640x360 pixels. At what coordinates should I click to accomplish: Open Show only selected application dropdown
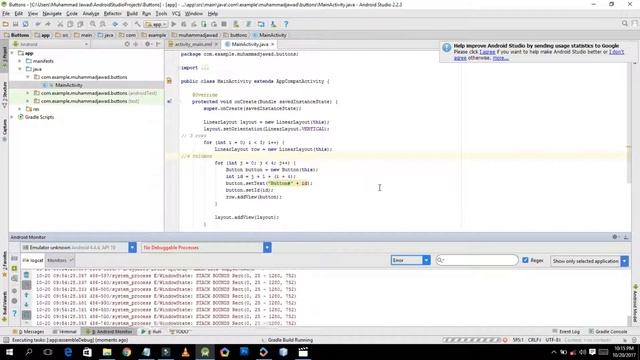click(624, 261)
